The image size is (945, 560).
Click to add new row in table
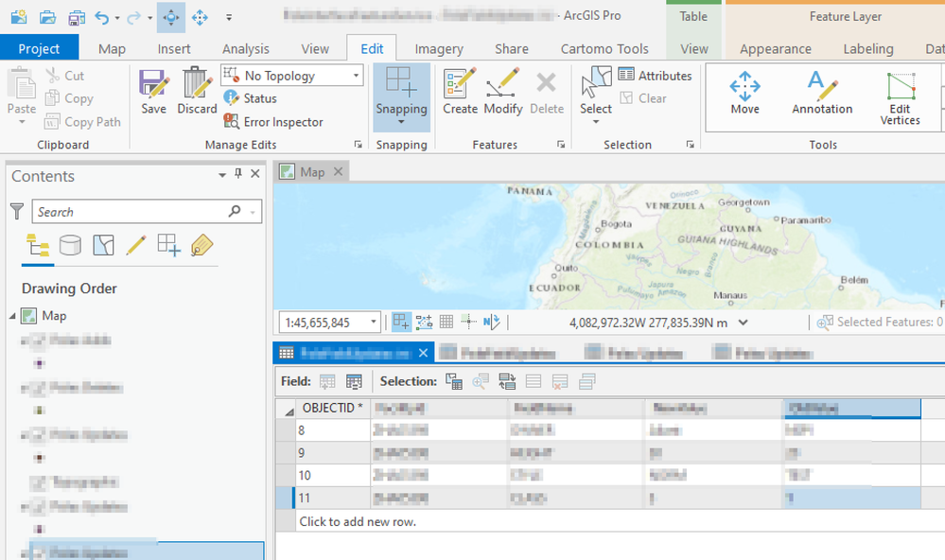tap(358, 521)
